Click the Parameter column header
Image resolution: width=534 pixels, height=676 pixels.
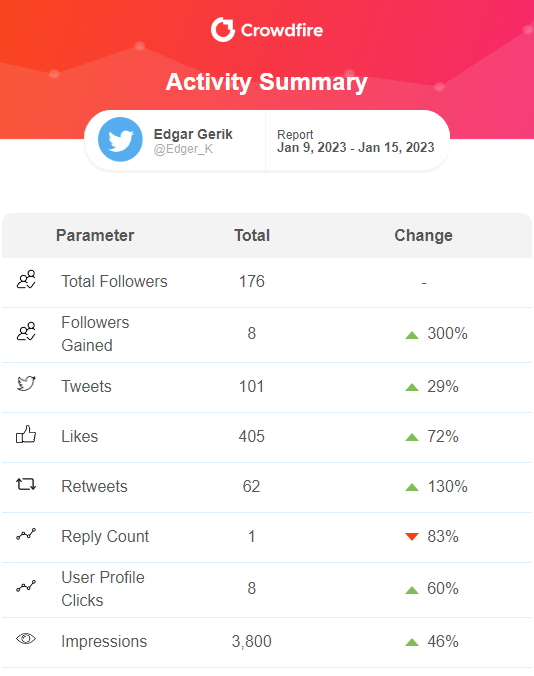[95, 235]
